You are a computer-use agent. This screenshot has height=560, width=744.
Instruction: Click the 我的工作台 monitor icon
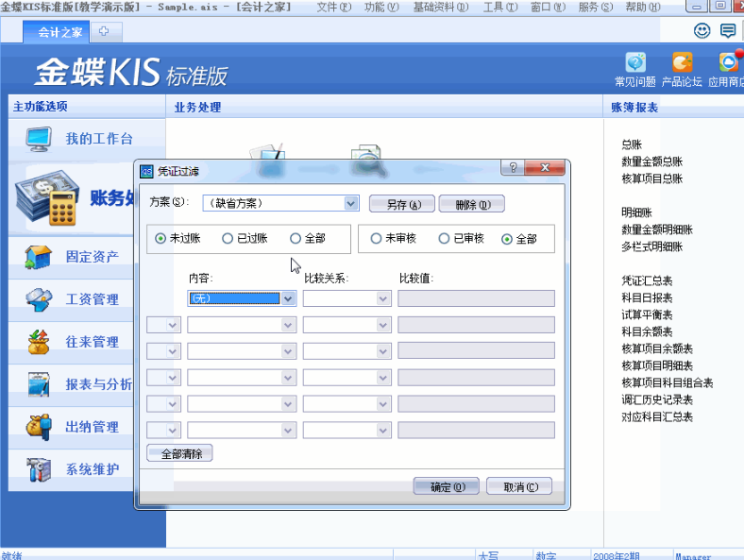tap(39, 139)
